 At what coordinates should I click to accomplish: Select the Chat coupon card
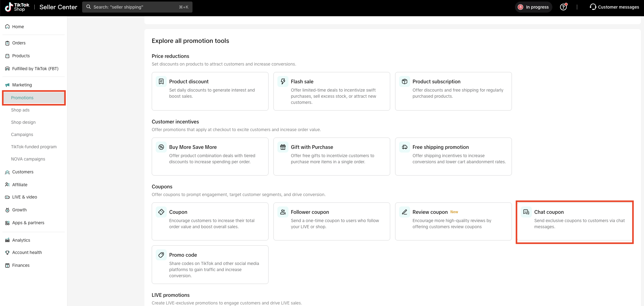(x=574, y=221)
